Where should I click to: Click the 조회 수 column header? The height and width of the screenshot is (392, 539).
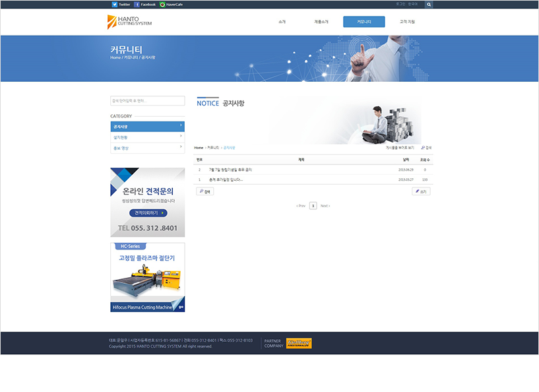425,160
